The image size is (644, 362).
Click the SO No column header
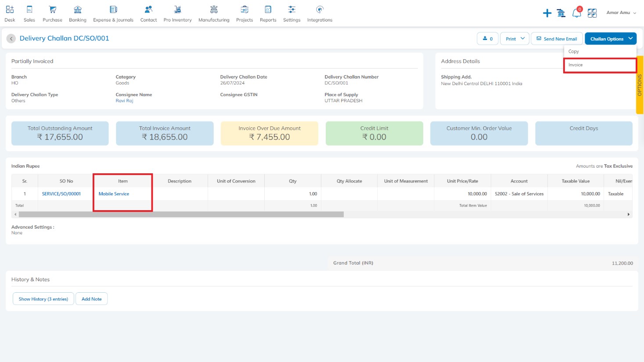(66, 181)
